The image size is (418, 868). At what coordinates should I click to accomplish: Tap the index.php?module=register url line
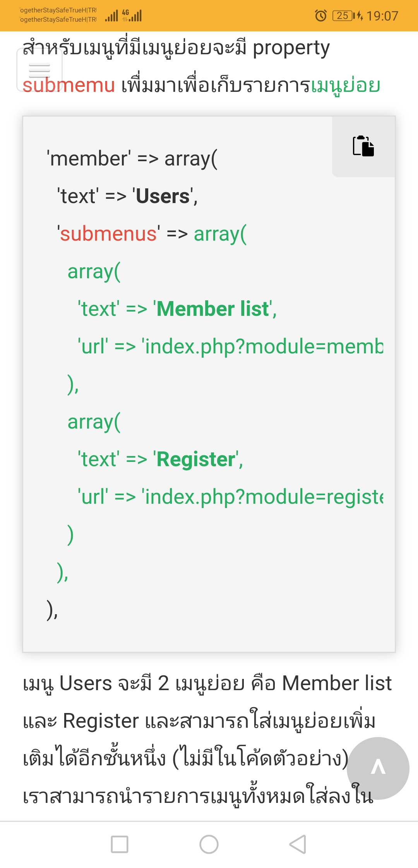[231, 497]
